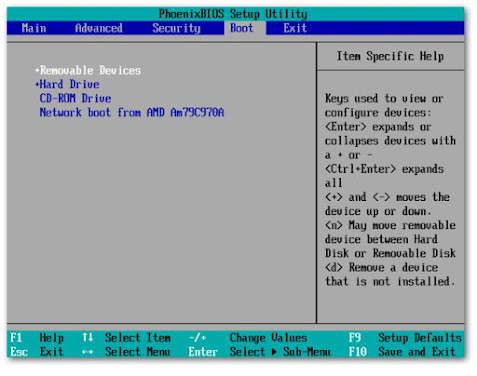Select the Removable Devices entry
The image size is (477, 376).
(x=90, y=70)
